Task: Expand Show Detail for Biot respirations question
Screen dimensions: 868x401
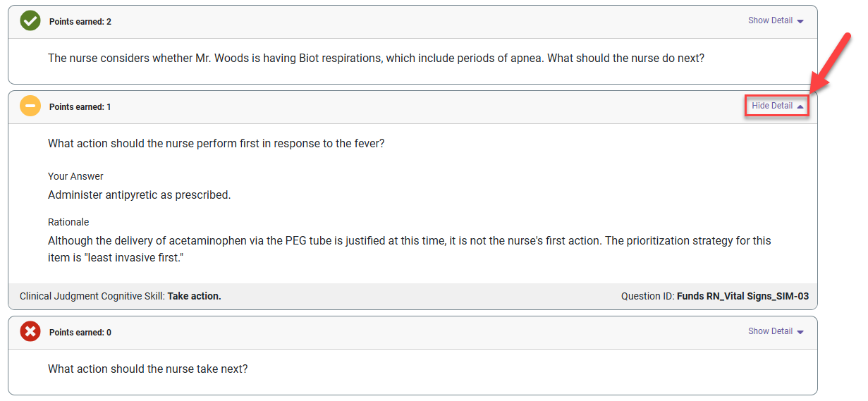Action: coord(776,20)
